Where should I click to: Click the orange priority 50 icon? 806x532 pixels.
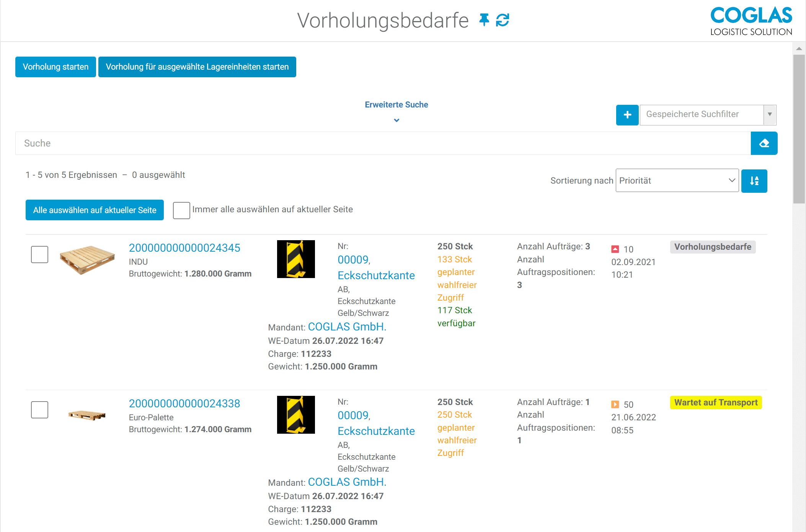tap(615, 405)
